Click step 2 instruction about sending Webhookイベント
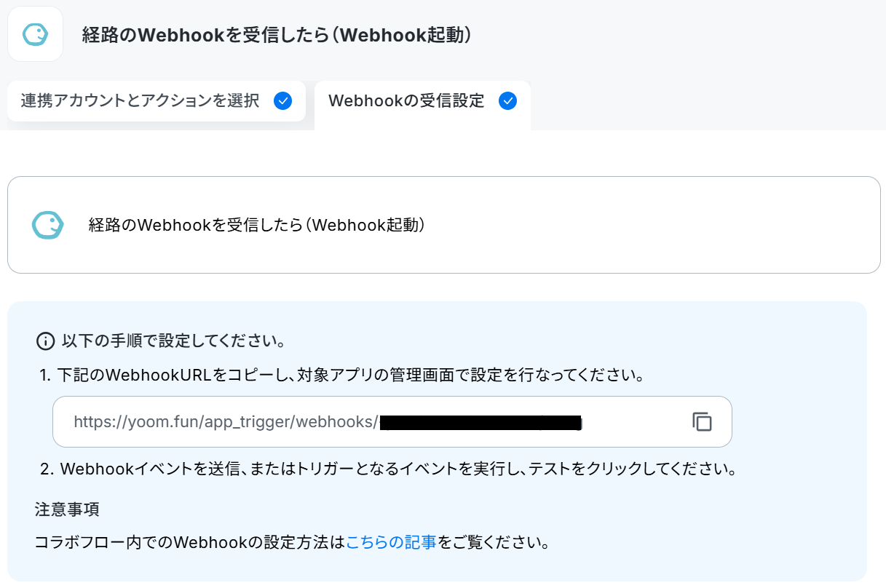The image size is (886, 588). point(389,469)
